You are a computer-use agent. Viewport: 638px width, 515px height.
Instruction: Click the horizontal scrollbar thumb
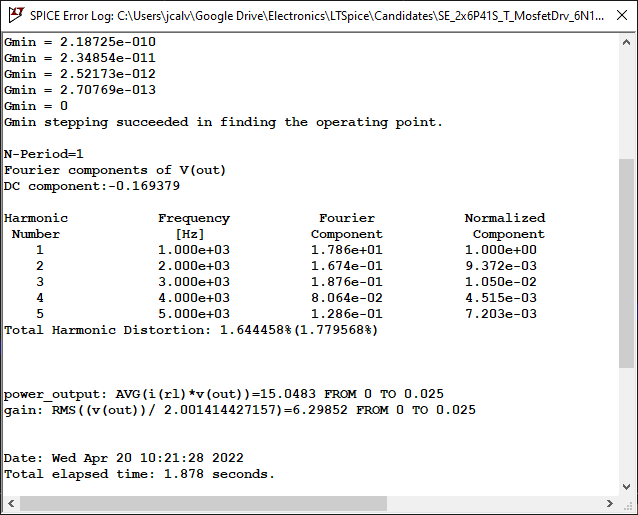203,504
